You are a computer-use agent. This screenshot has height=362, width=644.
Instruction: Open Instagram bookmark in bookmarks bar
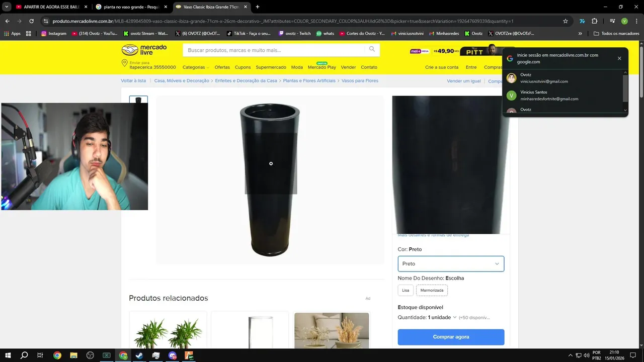tap(54, 33)
